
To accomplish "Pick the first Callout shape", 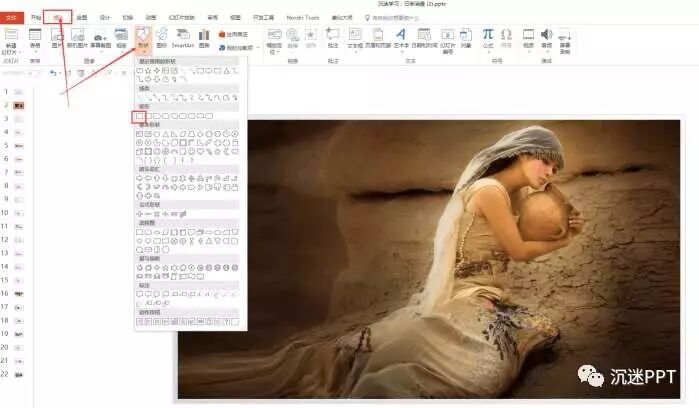I will point(140,294).
